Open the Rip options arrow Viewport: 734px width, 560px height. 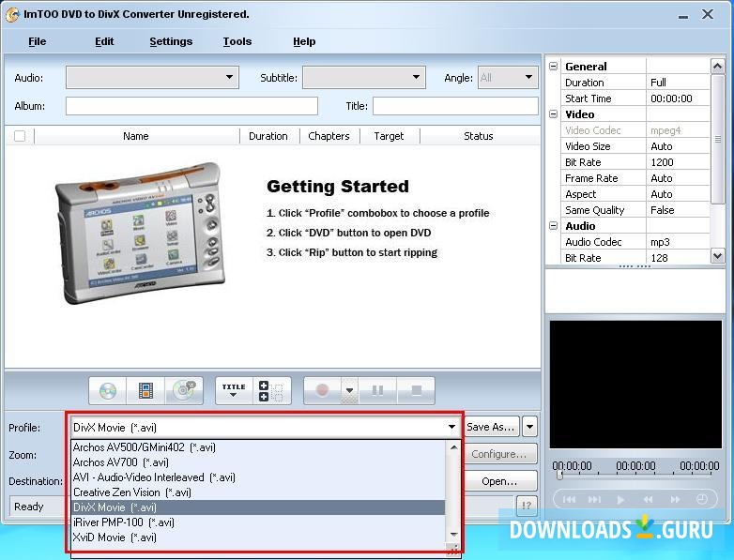point(349,390)
